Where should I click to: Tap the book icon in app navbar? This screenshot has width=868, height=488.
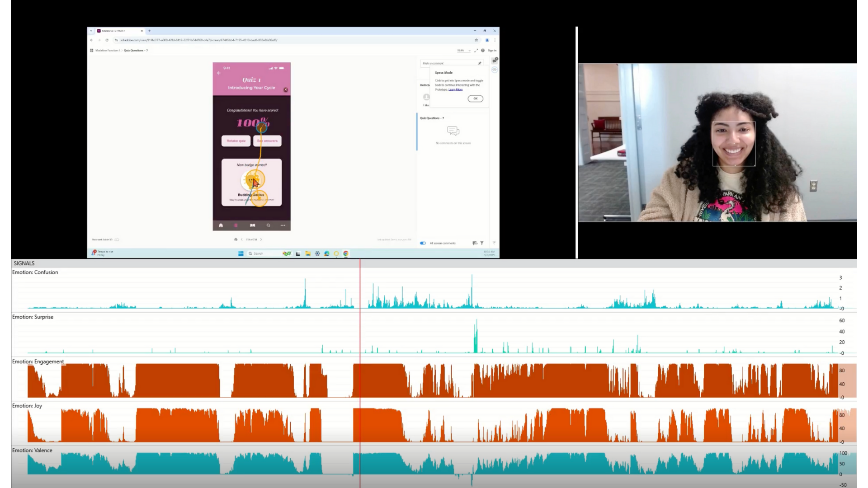[252, 225]
